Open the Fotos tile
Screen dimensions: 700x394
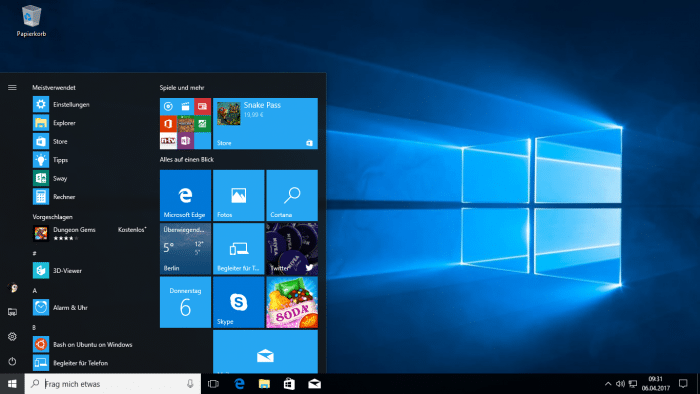point(239,195)
